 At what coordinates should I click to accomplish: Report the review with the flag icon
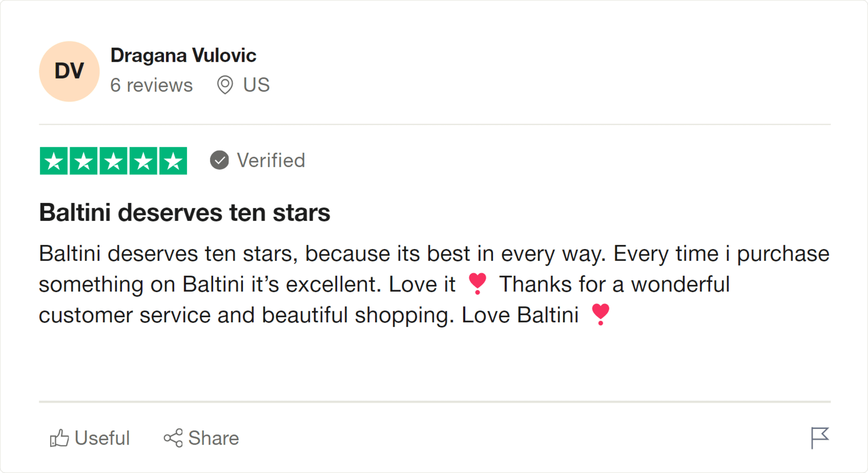819,437
